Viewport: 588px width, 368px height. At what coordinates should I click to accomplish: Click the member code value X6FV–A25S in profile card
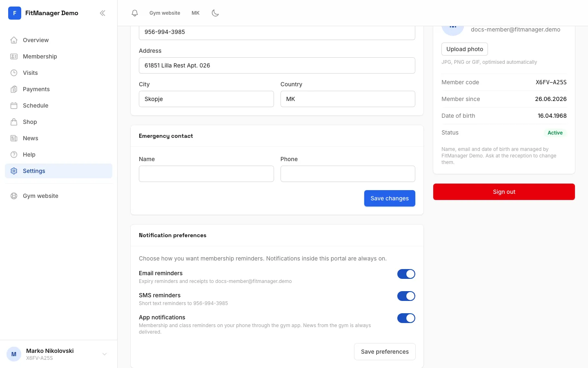551,82
